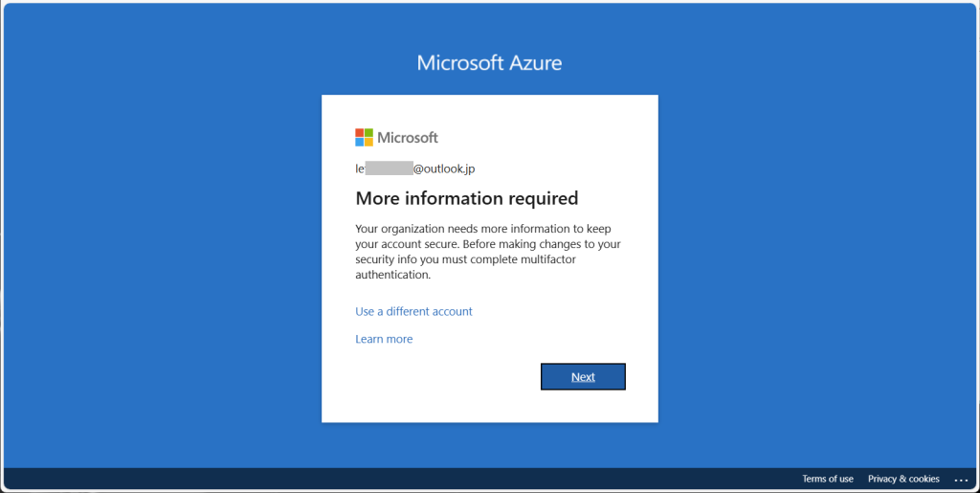Open the Learn more link
980x493 pixels.
point(384,339)
